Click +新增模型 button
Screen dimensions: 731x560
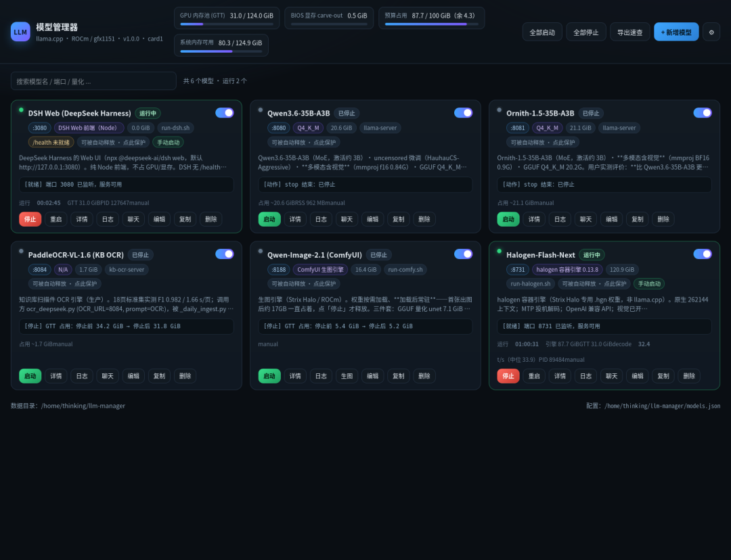click(676, 32)
